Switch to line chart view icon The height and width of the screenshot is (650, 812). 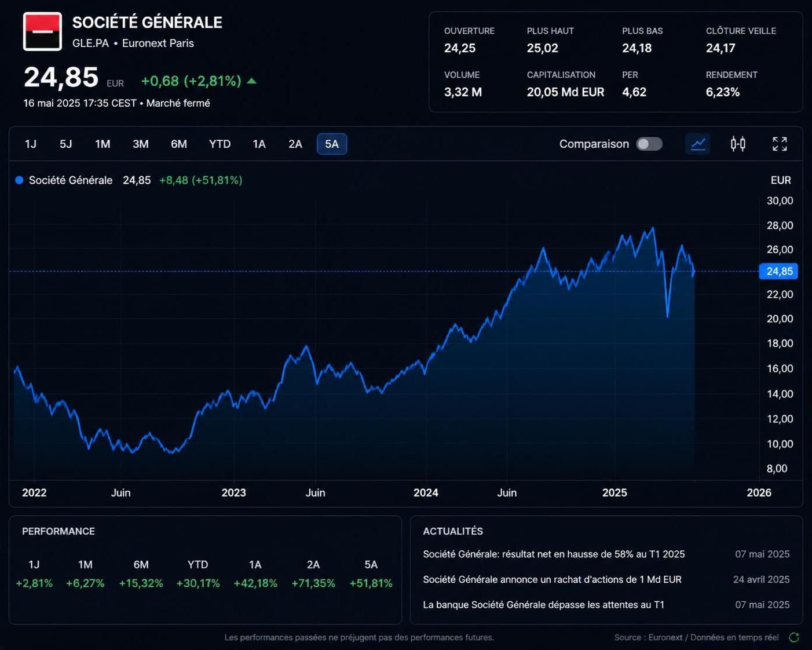(x=698, y=144)
